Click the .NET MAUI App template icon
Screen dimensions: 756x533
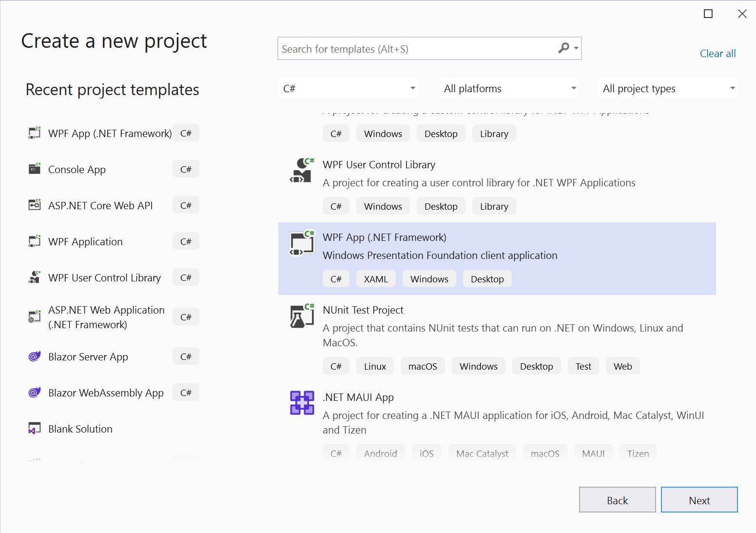pos(302,403)
